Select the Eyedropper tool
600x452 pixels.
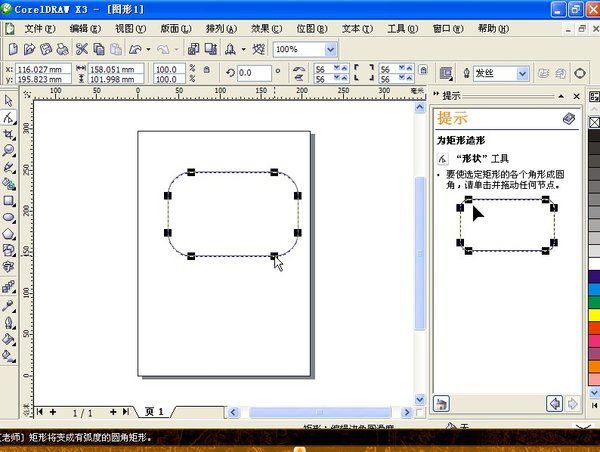[x=8, y=305]
